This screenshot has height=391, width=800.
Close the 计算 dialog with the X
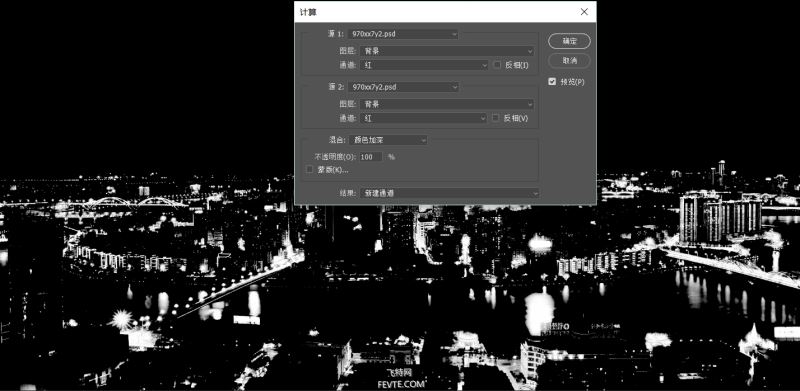pyautogui.click(x=584, y=12)
